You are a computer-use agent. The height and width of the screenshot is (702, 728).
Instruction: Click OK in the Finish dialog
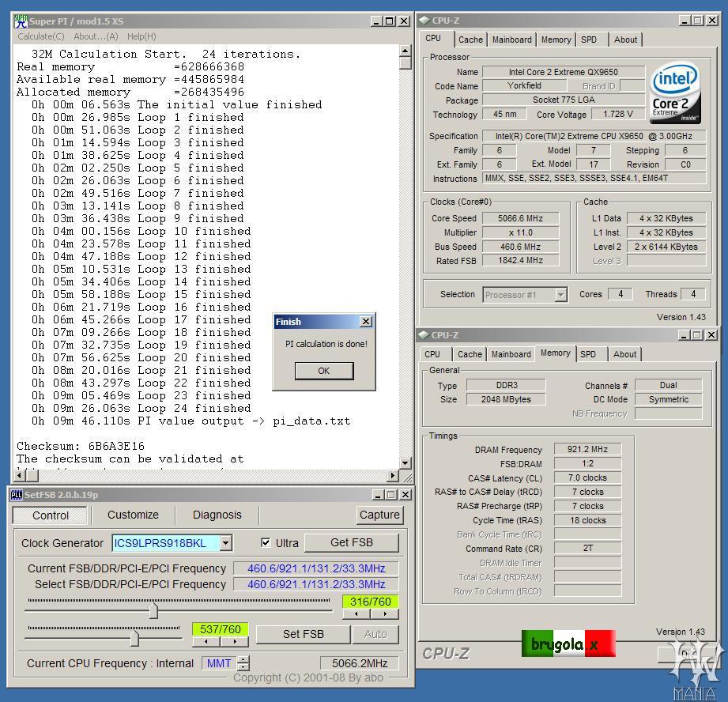(x=323, y=371)
